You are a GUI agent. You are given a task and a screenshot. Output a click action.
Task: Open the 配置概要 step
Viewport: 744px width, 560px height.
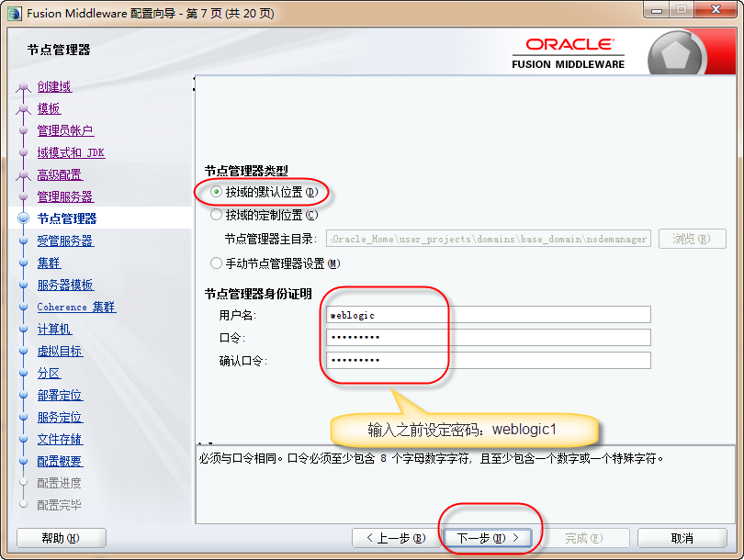click(60, 461)
